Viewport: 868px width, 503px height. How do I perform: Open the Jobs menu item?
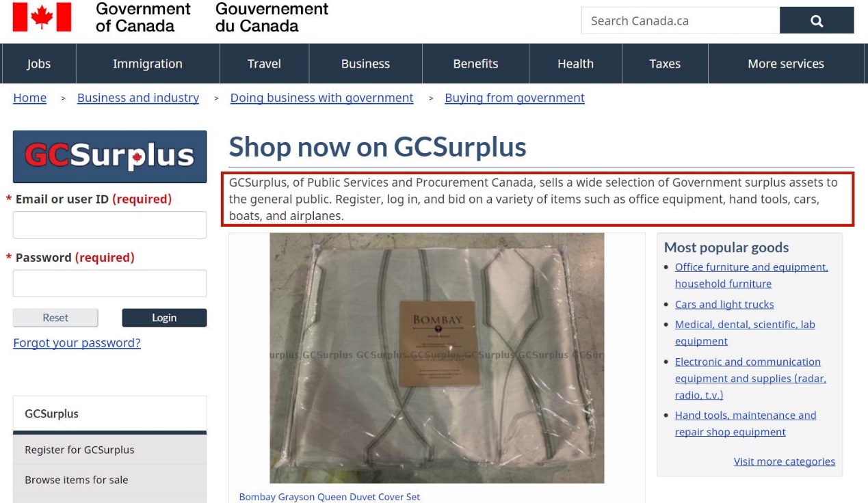(x=39, y=64)
